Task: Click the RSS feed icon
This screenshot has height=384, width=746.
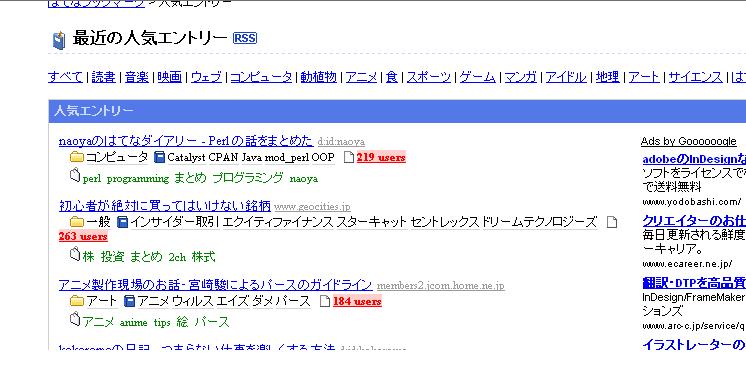Action: (x=245, y=38)
